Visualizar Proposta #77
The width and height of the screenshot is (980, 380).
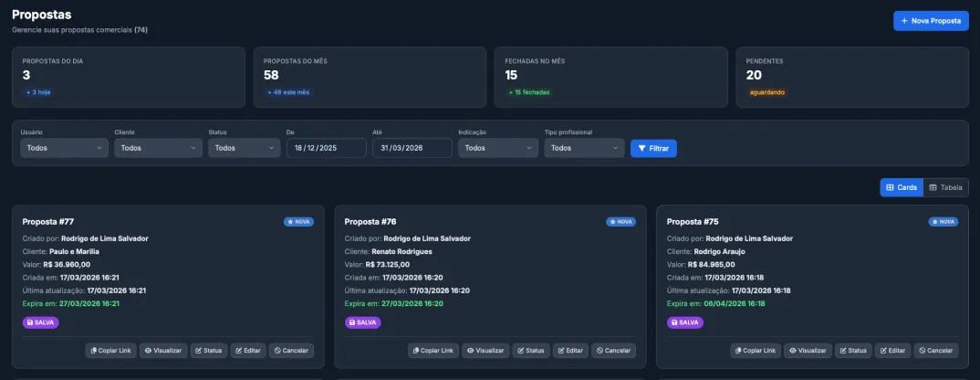tap(163, 351)
